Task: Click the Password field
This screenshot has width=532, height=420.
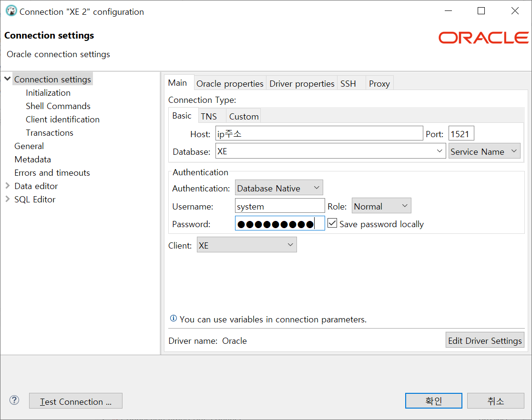Action: (x=279, y=223)
